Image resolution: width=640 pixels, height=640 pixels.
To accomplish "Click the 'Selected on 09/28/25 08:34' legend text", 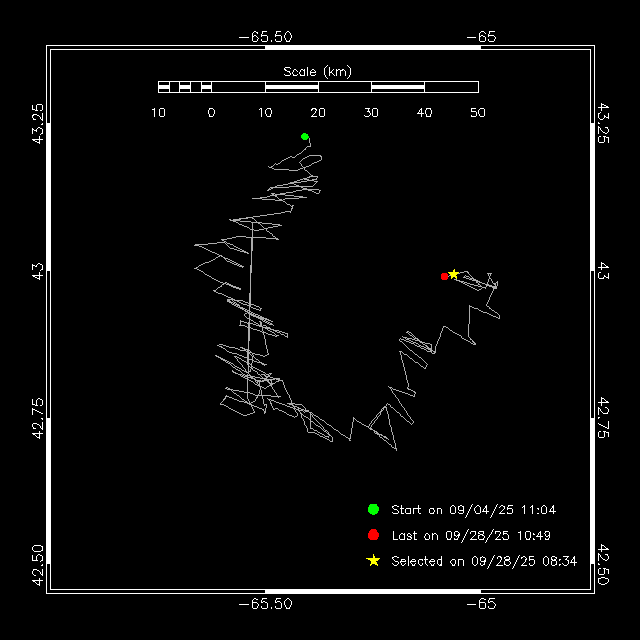I will point(484,562).
